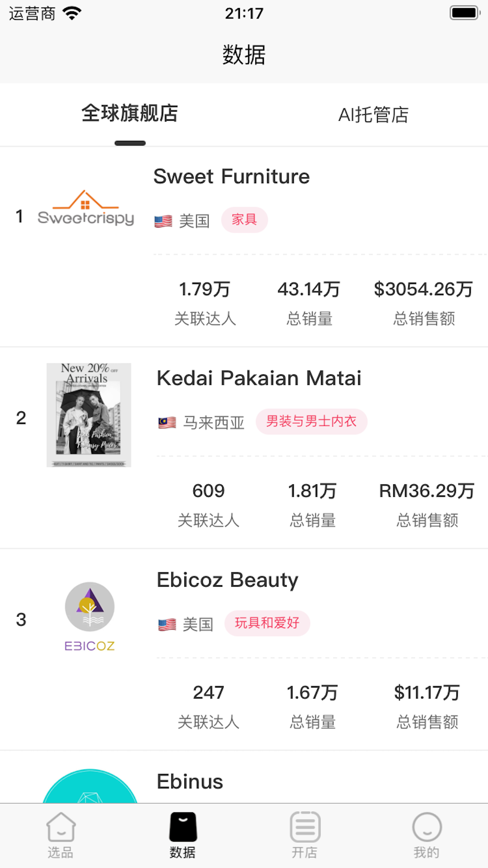Open the Sweet Furniture store title
Screen dimensions: 488x868
tap(231, 176)
